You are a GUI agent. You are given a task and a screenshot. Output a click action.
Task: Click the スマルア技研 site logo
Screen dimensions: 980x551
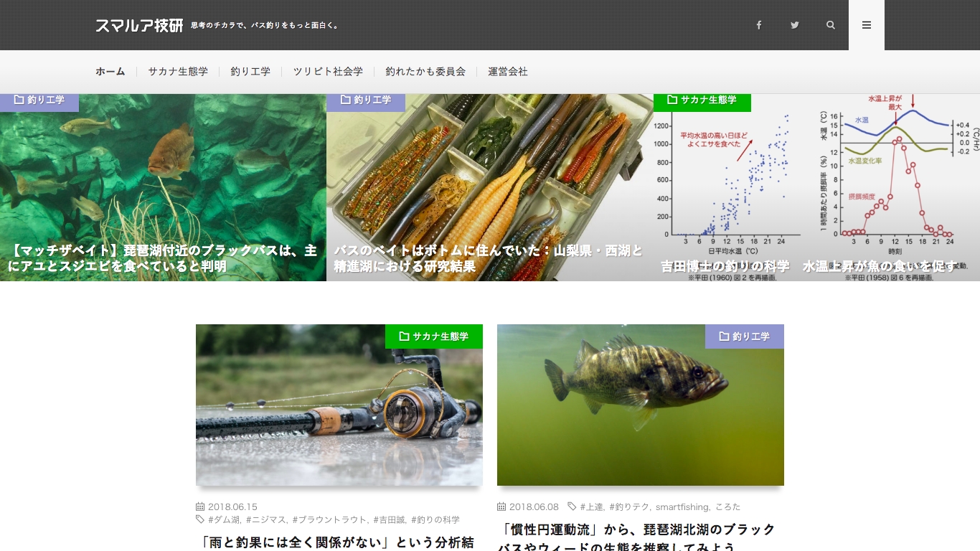pos(139,25)
